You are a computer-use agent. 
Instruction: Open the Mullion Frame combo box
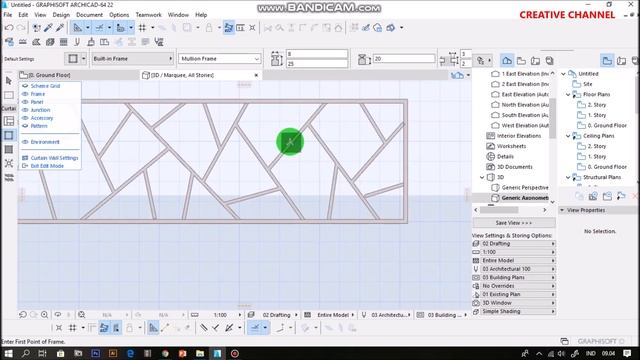point(220,59)
